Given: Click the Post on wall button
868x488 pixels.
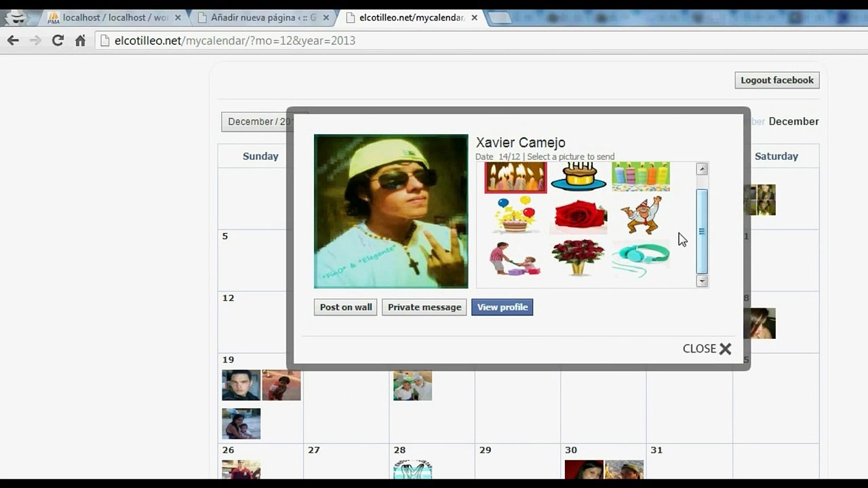Looking at the screenshot, I should (x=346, y=307).
